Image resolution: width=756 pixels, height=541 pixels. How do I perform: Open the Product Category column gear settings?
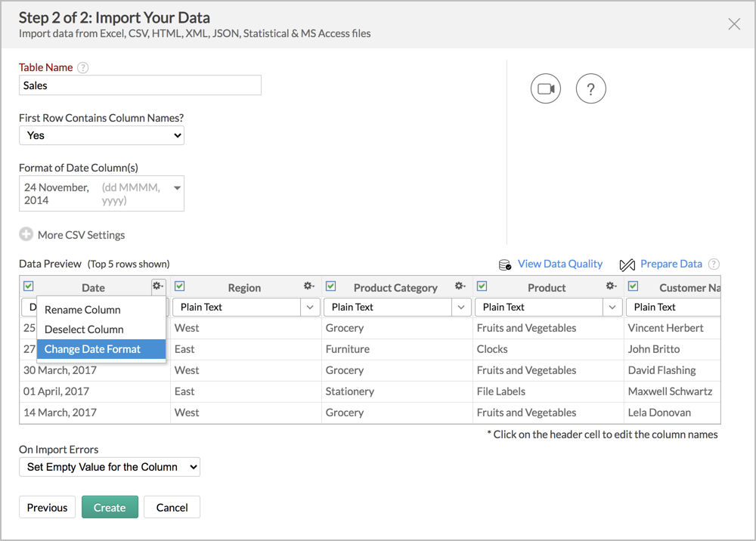point(460,286)
